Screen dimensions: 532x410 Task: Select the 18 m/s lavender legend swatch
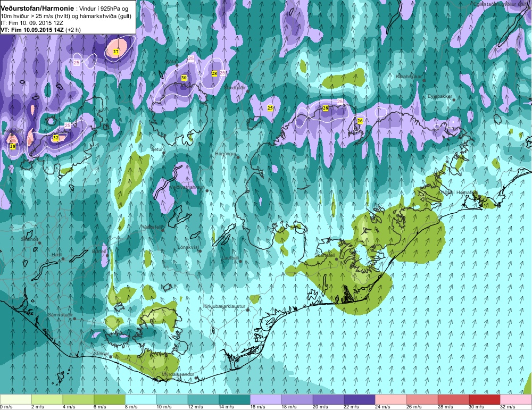point(297,399)
